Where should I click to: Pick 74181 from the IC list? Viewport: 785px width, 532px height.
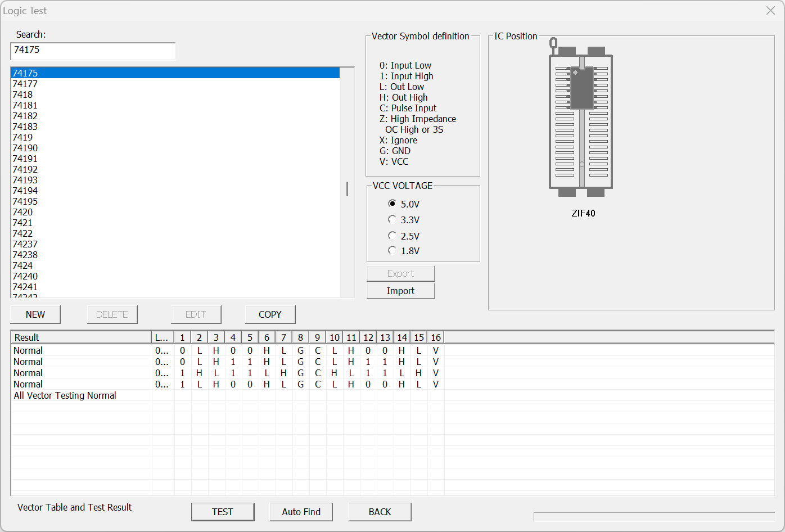[x=175, y=105]
